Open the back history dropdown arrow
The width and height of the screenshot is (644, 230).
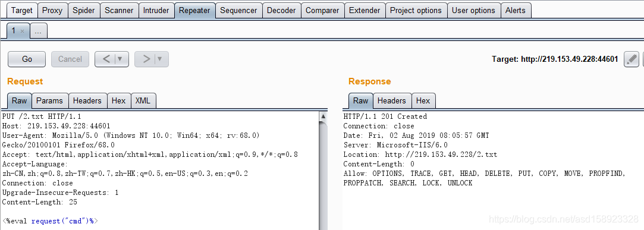pyautogui.click(x=121, y=59)
